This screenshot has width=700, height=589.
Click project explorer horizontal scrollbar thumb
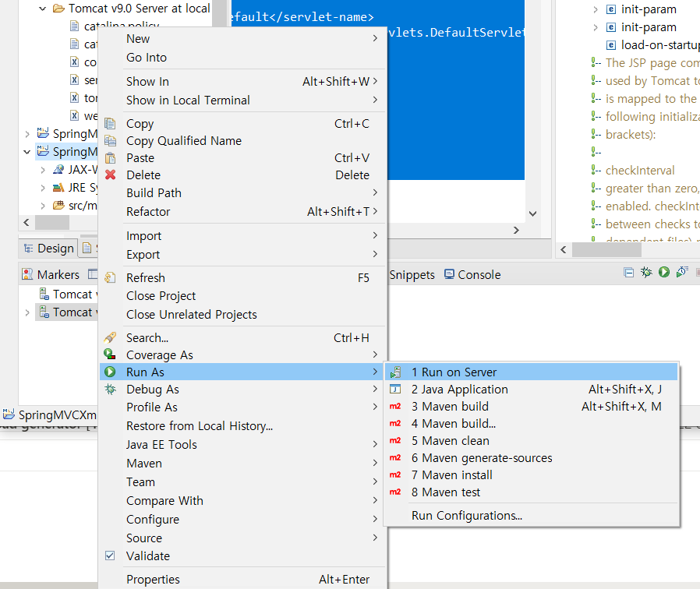(51, 222)
